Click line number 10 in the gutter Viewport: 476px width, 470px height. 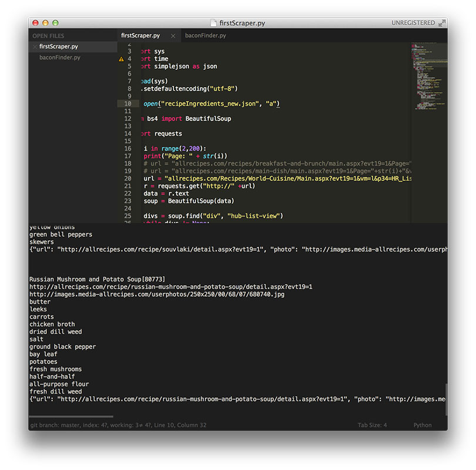[128, 104]
